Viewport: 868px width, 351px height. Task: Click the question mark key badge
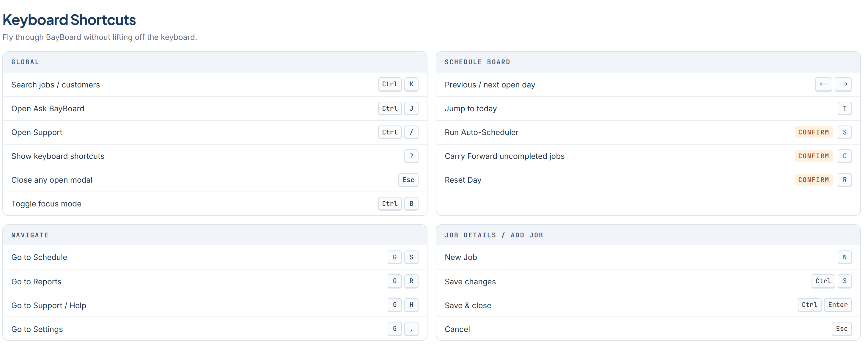pyautogui.click(x=411, y=156)
